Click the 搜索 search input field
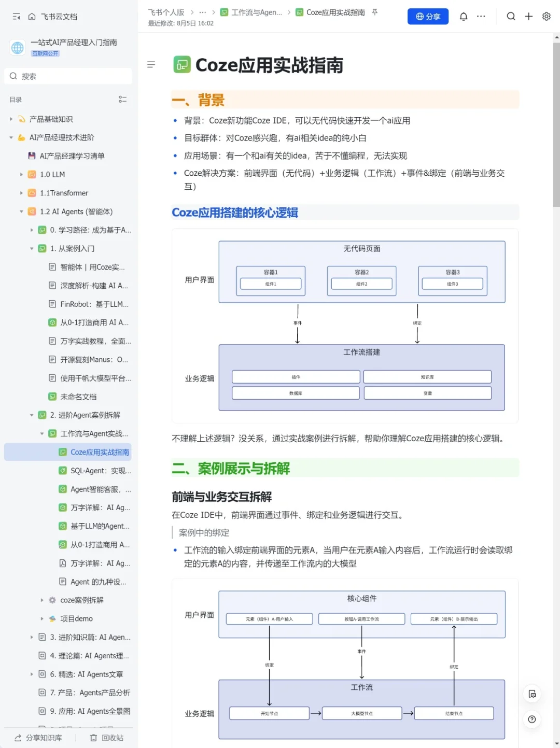The width and height of the screenshot is (560, 748). point(67,76)
